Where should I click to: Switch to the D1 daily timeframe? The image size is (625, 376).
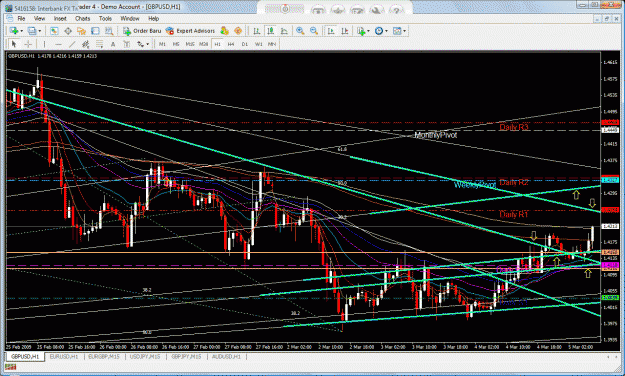click(x=245, y=44)
